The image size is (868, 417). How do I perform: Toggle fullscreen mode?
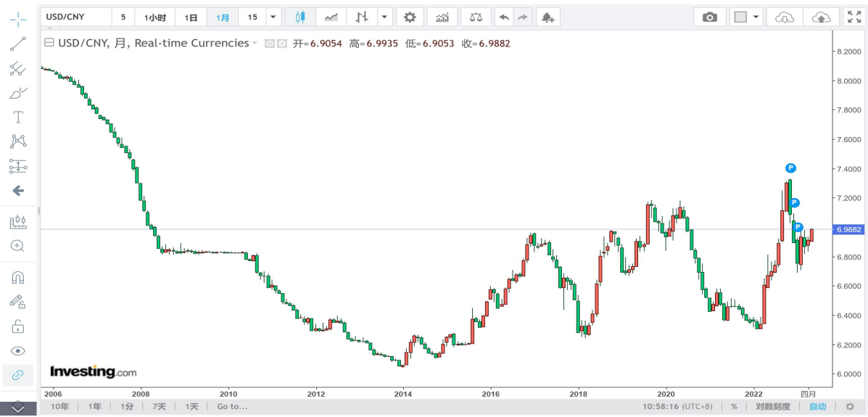tap(854, 17)
